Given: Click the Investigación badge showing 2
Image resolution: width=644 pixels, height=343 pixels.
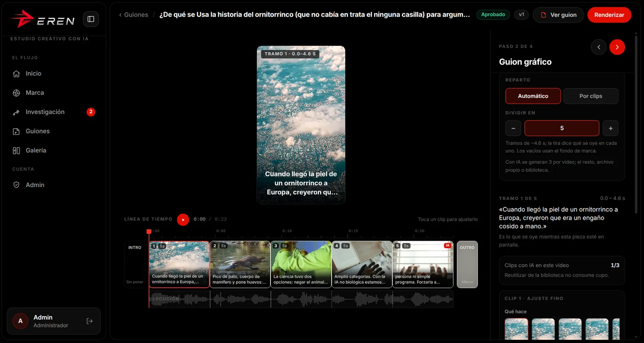Looking at the screenshot, I should 91,112.
